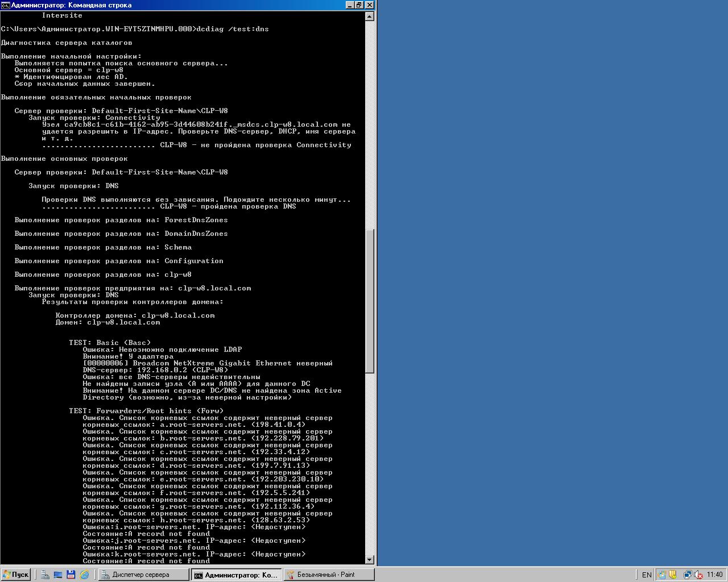Click the command prompt title bar text
Image resolution: width=728 pixels, height=582 pixels.
[72, 5]
